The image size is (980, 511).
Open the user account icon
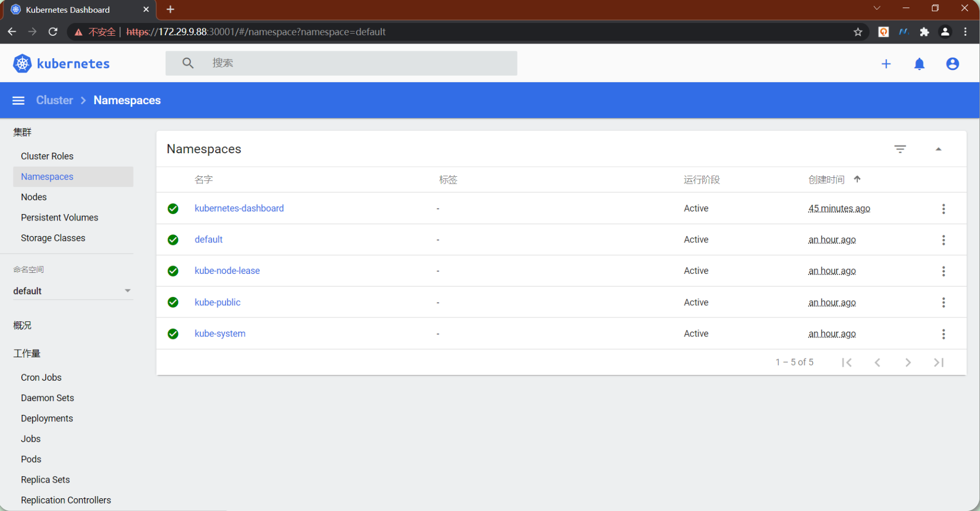coord(952,64)
